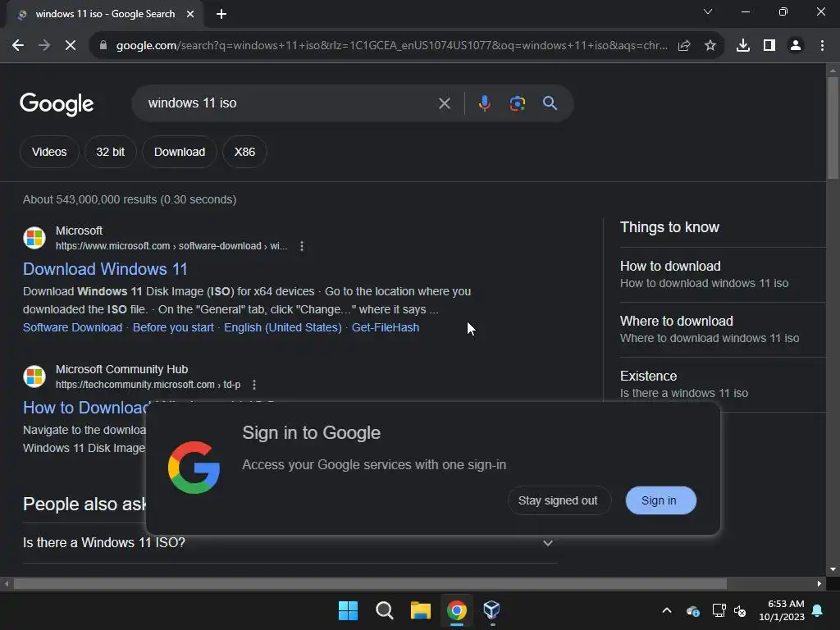Click the forward navigation arrow

point(44,46)
